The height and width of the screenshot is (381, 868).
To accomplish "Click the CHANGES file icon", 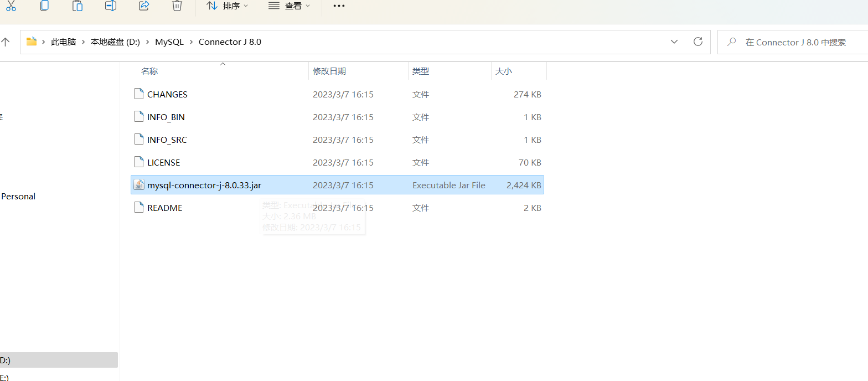I will (x=138, y=94).
